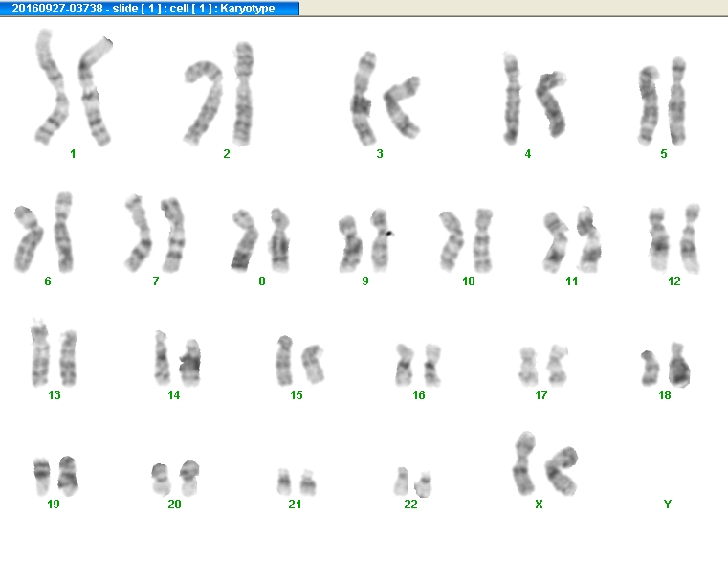Select the chromosome 13 pair

54,352
